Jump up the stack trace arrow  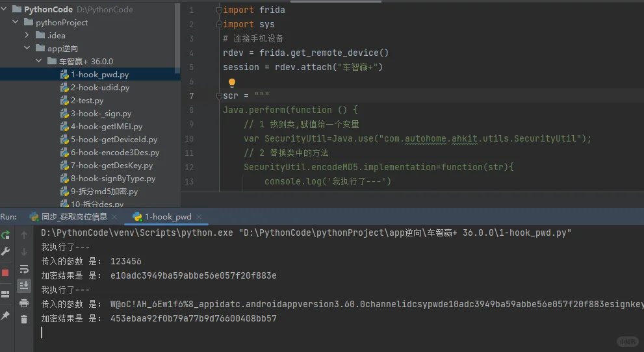pyautogui.click(x=24, y=235)
